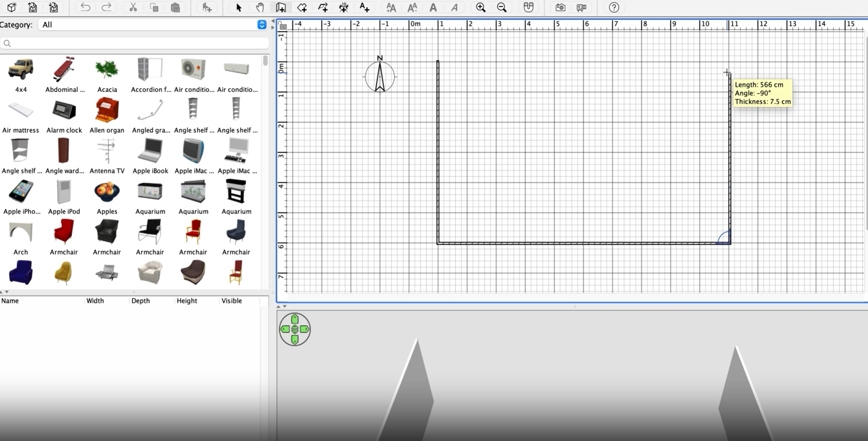Click the 3D view up navigation arrow

[x=295, y=319]
